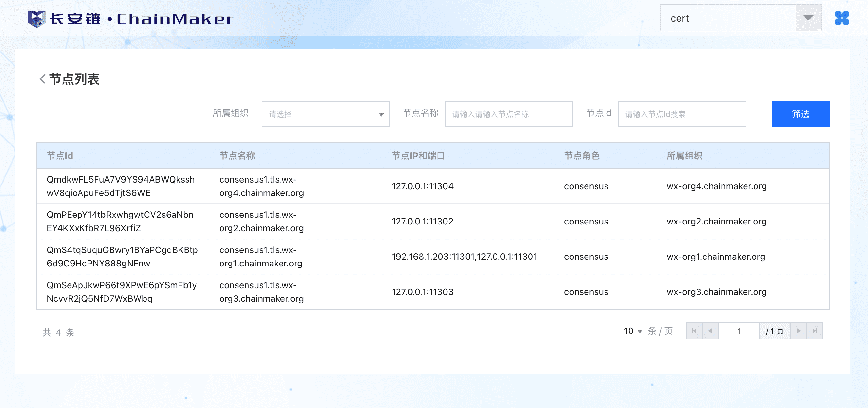Image resolution: width=868 pixels, height=408 pixels.
Task: Click the ChainMaker shield logo icon
Action: coord(37,19)
